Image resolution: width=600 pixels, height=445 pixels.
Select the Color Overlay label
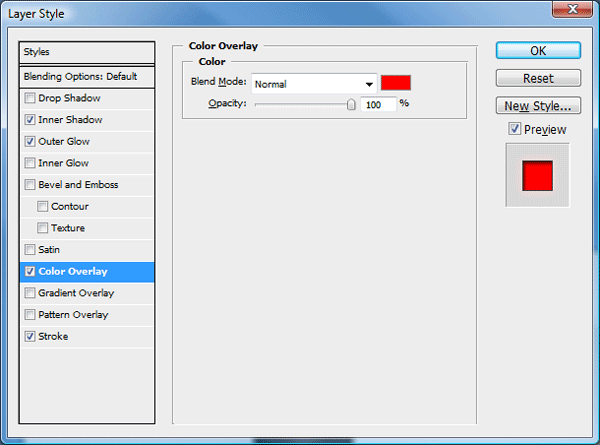pyautogui.click(x=73, y=272)
